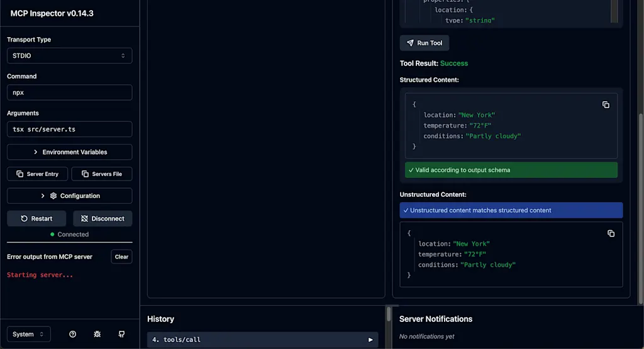Image resolution: width=644 pixels, height=349 pixels.
Task: Expand the Environment Variables section
Action: 69,152
